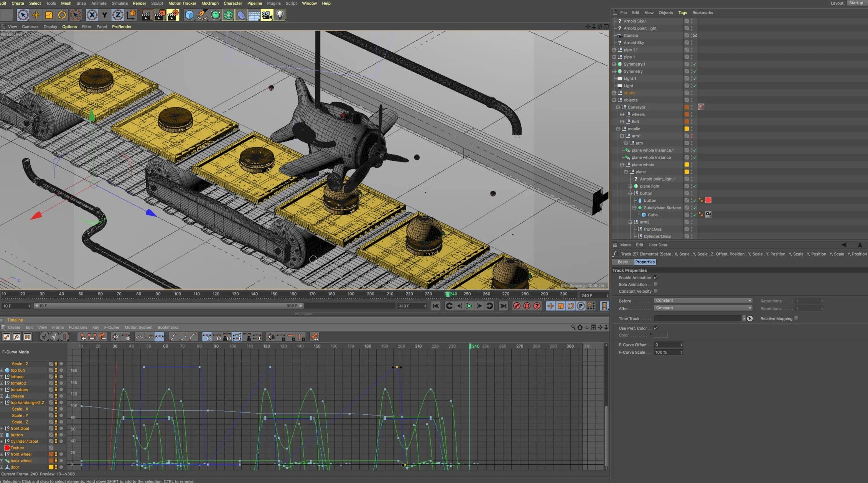Toggle Solo Animation checkbox
The height and width of the screenshot is (483, 868).
pos(656,284)
